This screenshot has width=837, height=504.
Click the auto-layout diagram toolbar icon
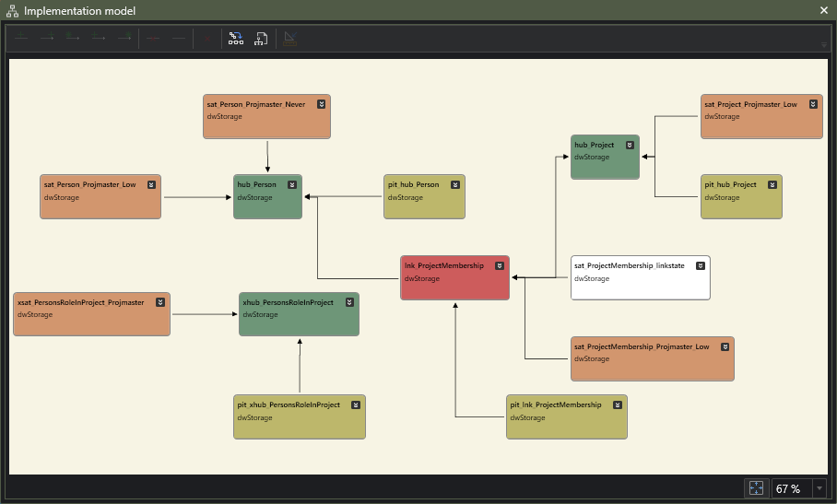pyautogui.click(x=236, y=39)
